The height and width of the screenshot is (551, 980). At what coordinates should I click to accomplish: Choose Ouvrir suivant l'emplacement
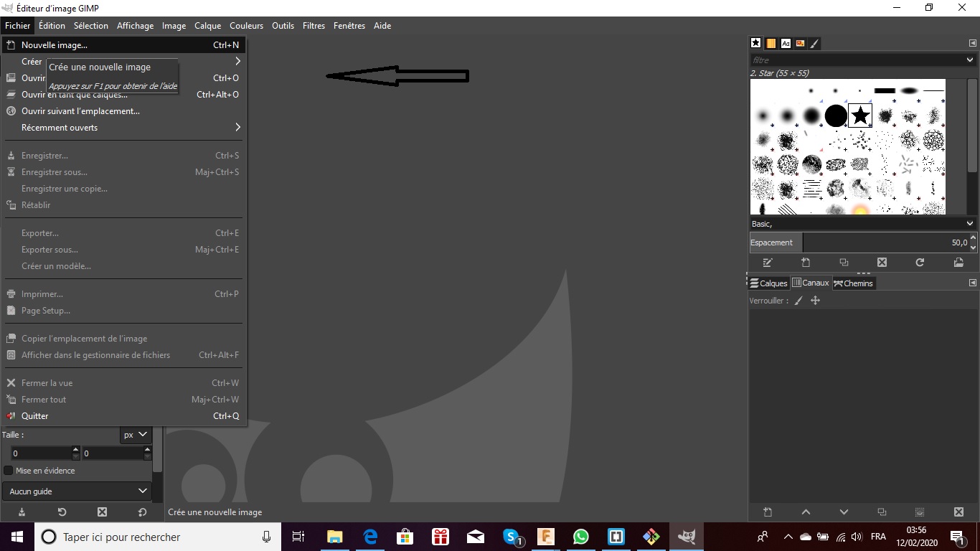tap(124, 111)
